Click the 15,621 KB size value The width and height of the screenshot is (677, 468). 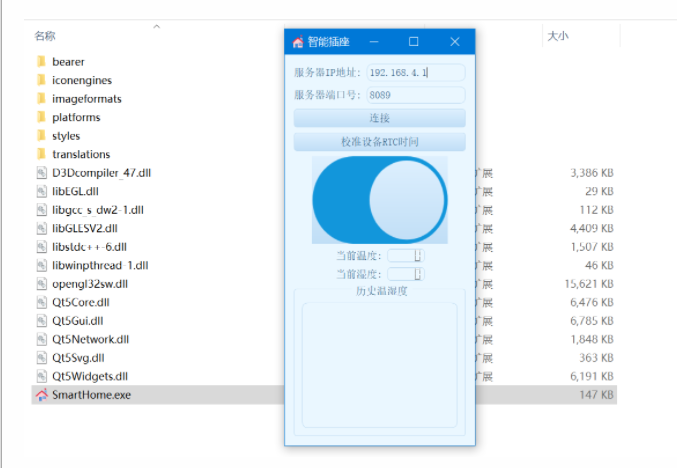click(x=589, y=284)
